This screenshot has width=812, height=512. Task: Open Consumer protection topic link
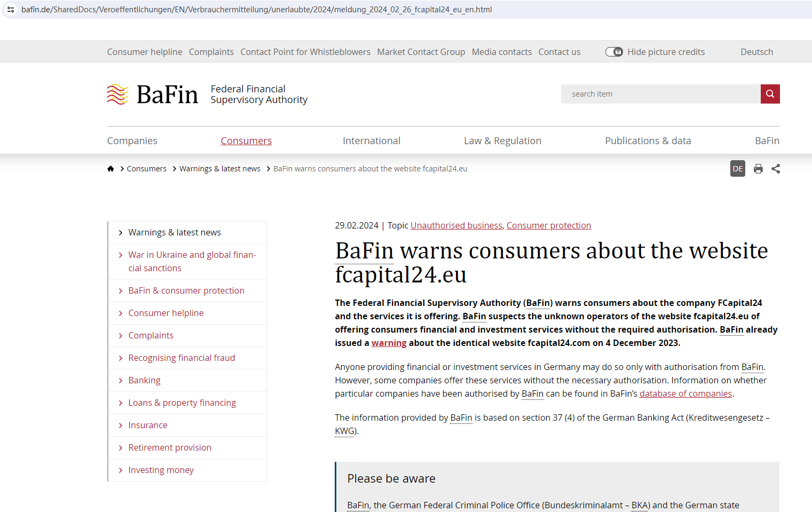click(549, 225)
